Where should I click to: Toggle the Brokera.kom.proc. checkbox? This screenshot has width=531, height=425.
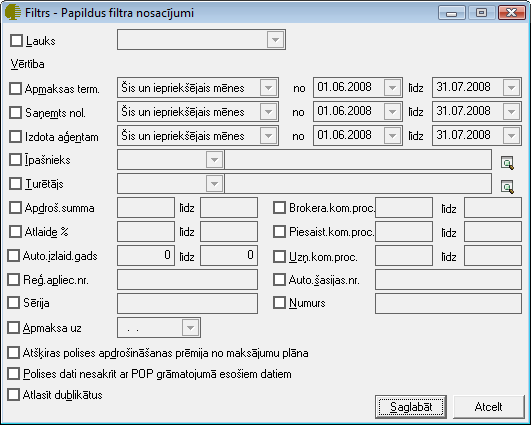(x=279, y=208)
